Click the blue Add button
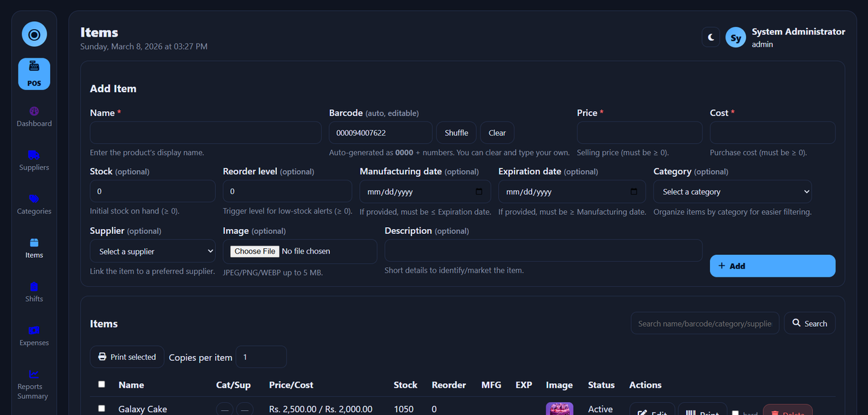868x415 pixels. pyautogui.click(x=772, y=266)
